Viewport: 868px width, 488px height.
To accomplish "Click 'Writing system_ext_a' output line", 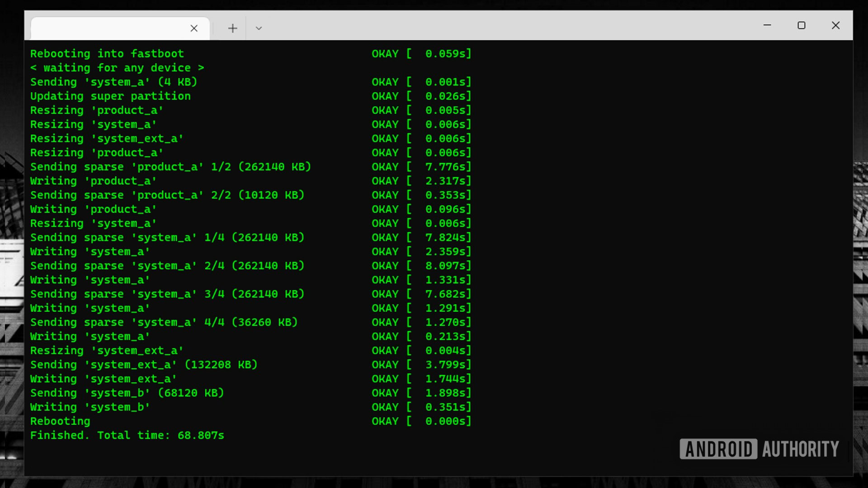I will tap(103, 379).
